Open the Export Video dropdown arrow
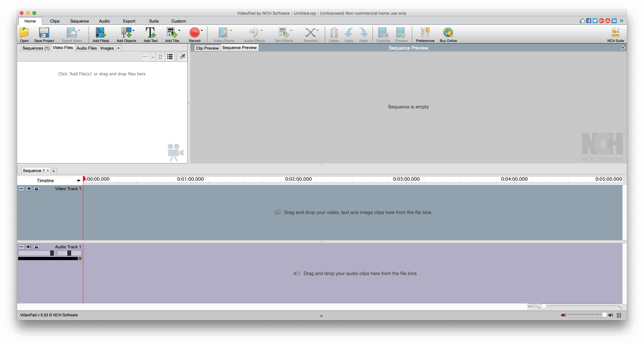 (x=79, y=31)
